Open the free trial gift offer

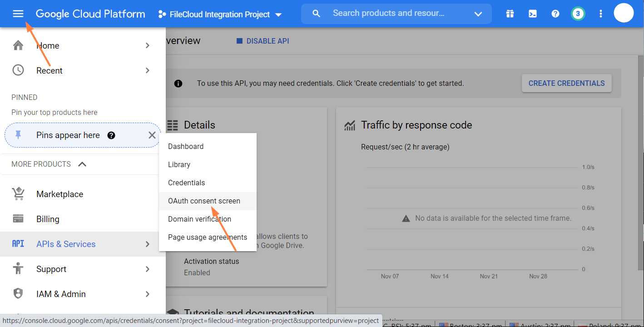click(510, 13)
